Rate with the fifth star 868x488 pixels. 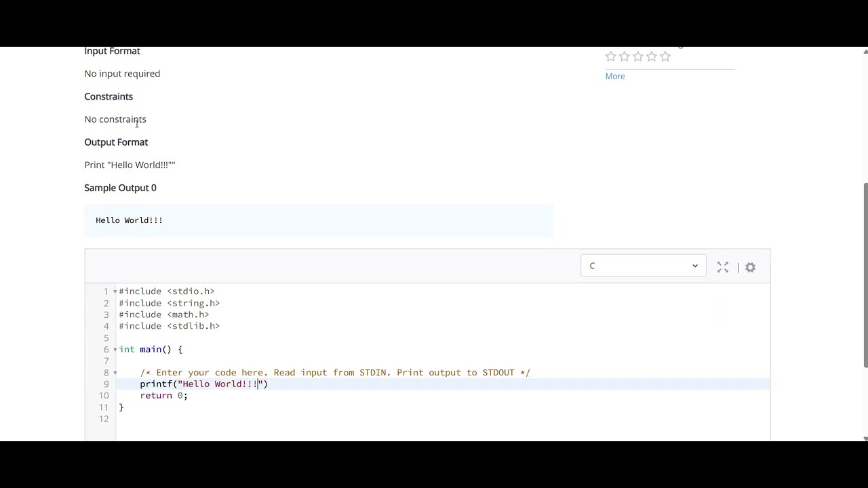click(665, 57)
